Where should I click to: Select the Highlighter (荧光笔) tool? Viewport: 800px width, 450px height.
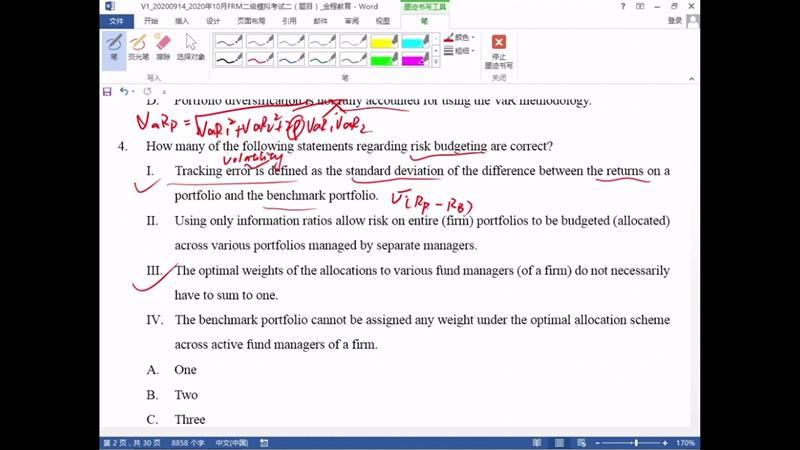click(138, 47)
